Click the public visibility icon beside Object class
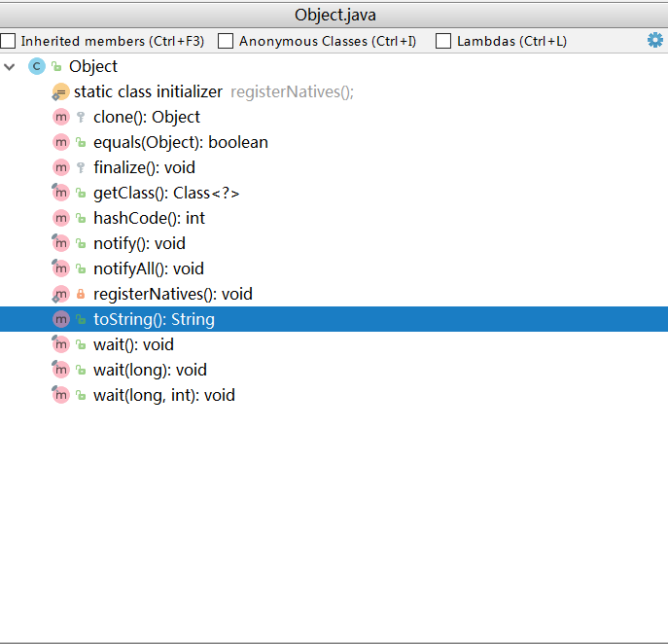Viewport: 668px width, 644px height. [56, 66]
